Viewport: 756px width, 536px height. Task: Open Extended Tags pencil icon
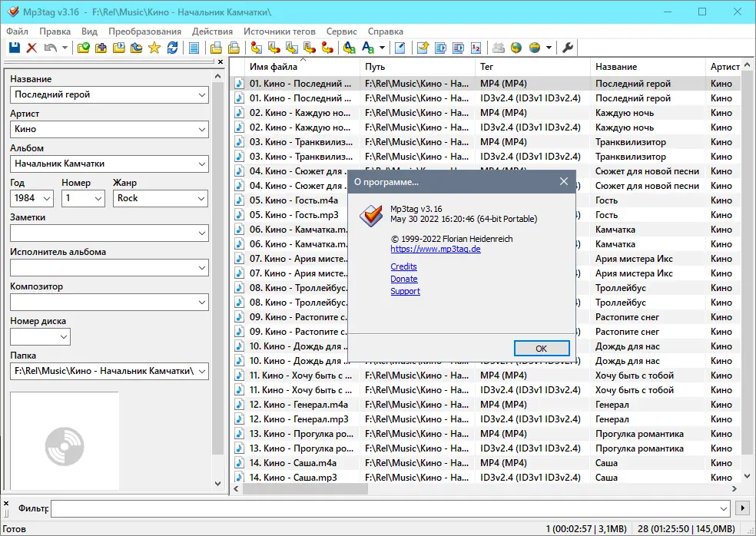coord(400,48)
